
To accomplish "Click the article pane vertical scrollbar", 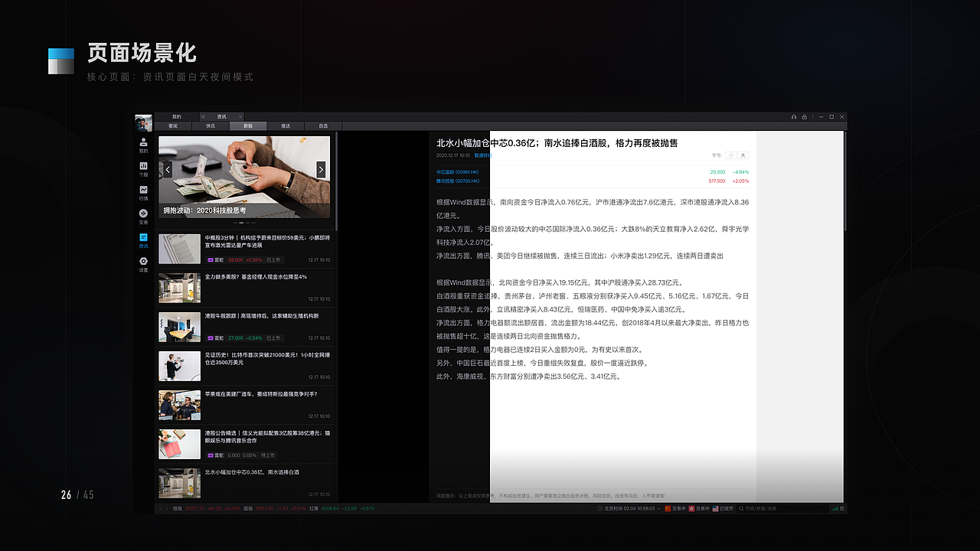I will (x=845, y=181).
